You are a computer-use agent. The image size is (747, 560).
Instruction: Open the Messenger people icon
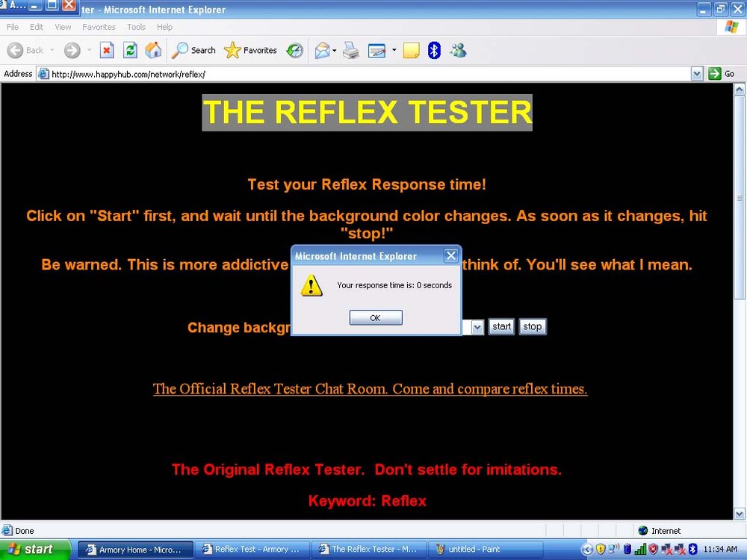click(459, 50)
